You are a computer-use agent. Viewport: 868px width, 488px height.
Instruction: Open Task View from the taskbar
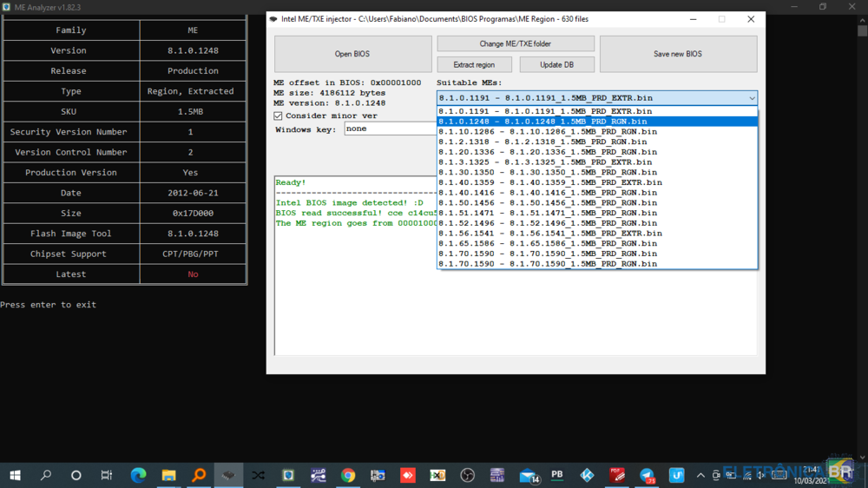[x=107, y=475]
